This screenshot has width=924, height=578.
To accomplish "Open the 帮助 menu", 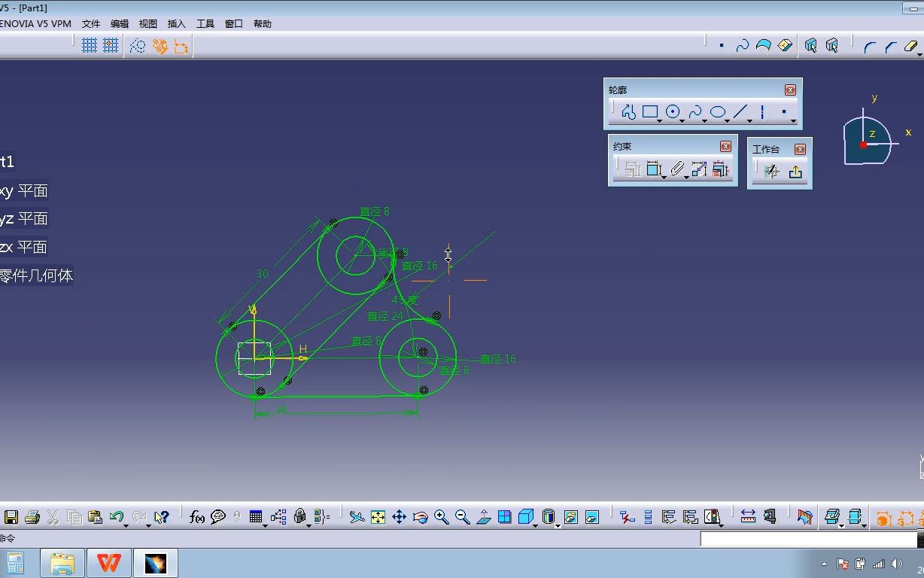I will (263, 24).
